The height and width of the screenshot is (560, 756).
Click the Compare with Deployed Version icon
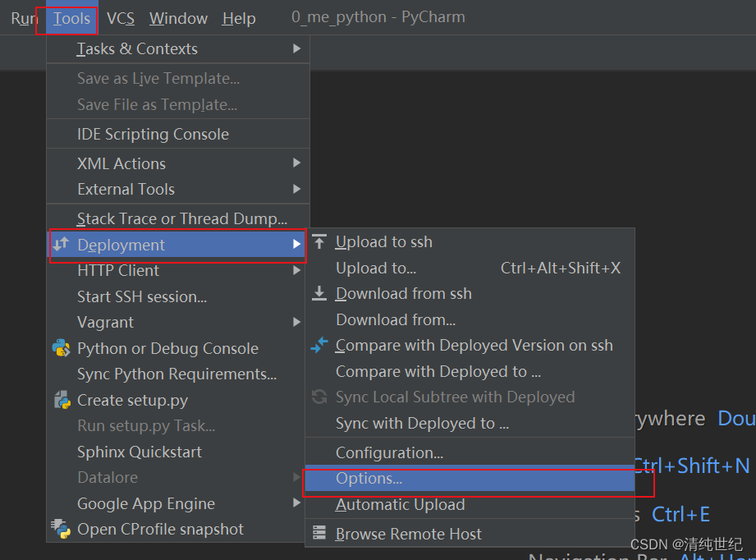pos(319,345)
